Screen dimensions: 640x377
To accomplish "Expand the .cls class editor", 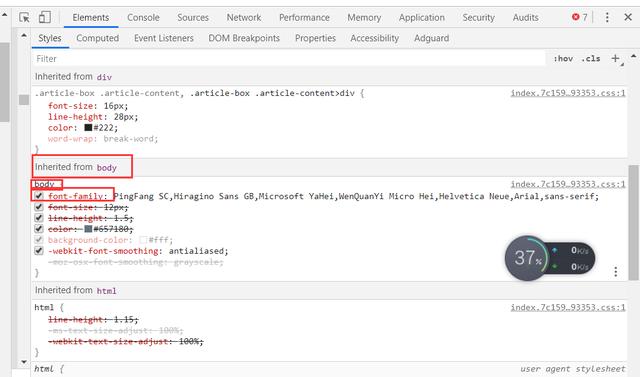I will 591,59.
